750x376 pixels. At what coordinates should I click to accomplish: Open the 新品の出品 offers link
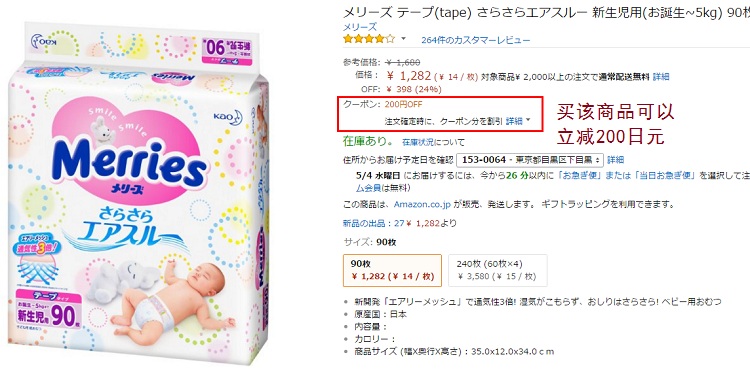tap(367, 223)
